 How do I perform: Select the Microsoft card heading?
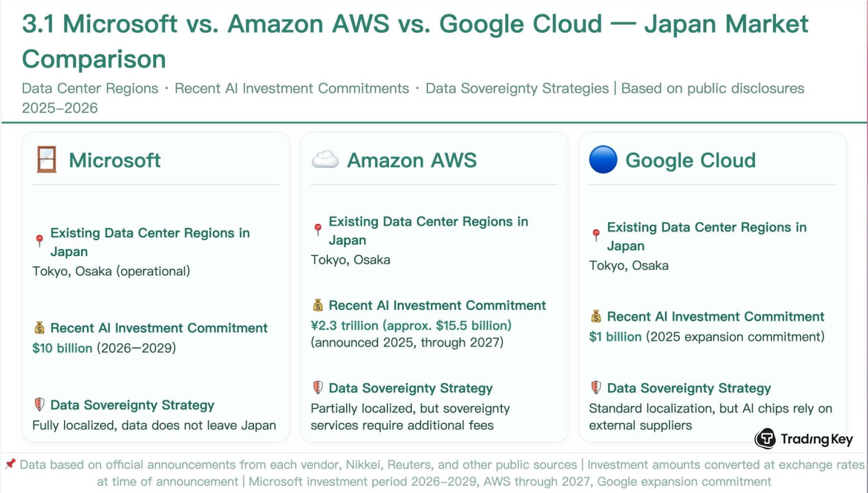click(x=115, y=160)
